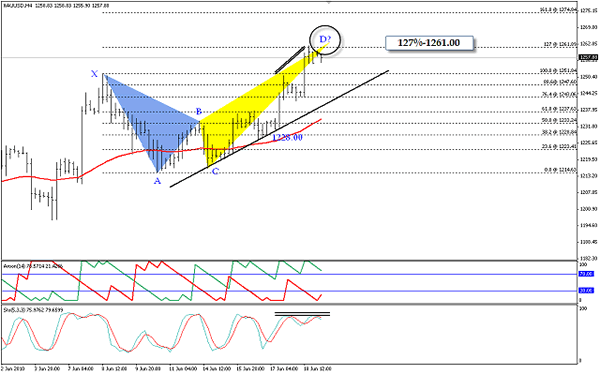Image resolution: width=600 pixels, height=375 pixels.
Task: Click the 161.8 Fibonacci level label
Action: 558,10
